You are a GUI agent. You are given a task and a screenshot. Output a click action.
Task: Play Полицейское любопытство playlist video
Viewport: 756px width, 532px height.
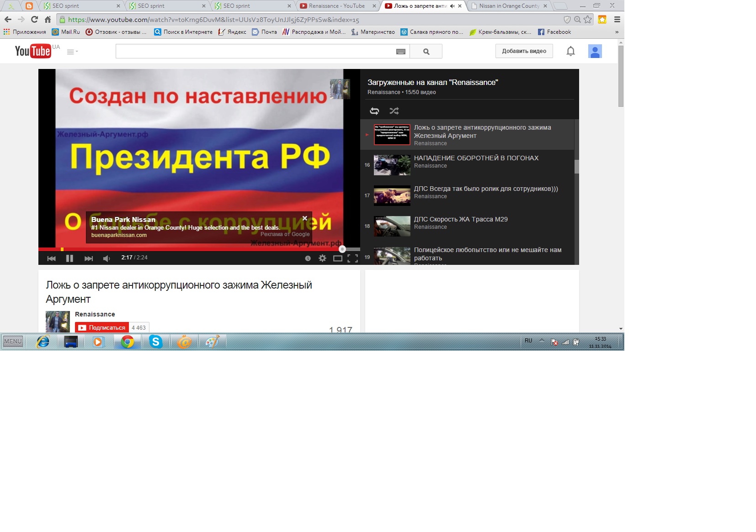488,254
